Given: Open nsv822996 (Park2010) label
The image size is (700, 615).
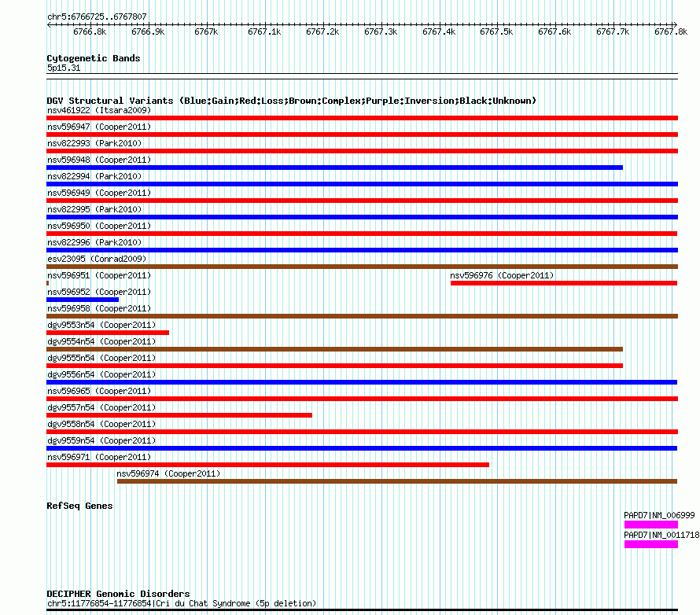Looking at the screenshot, I should (x=94, y=242).
